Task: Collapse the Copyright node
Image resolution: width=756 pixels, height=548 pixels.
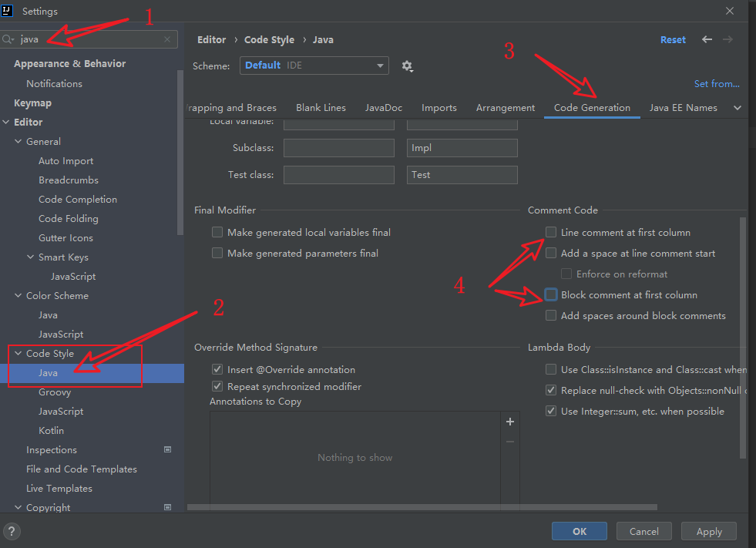Action: [x=18, y=507]
